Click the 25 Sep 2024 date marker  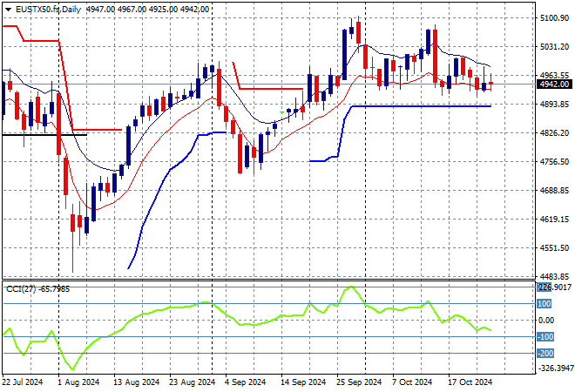coord(361,383)
